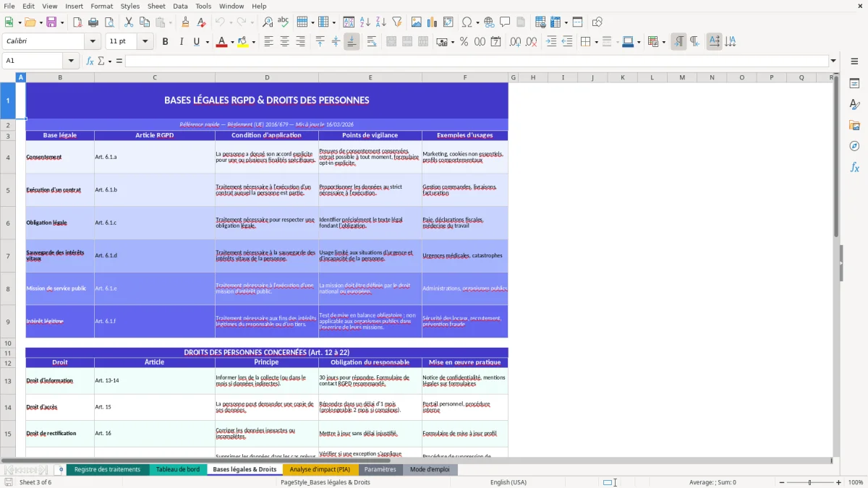Open the Conditional Formatting dropdown arrow
The height and width of the screenshot is (488, 868).
663,42
